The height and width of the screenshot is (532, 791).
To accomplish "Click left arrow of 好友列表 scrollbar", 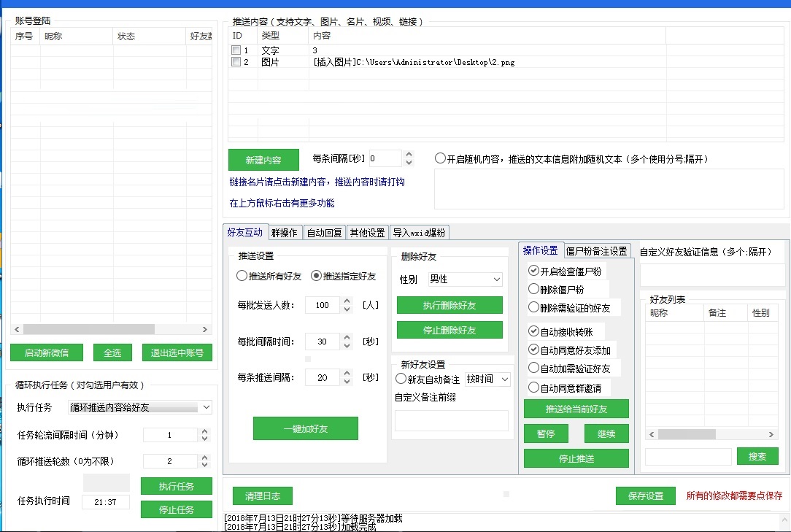I will pyautogui.click(x=652, y=434).
